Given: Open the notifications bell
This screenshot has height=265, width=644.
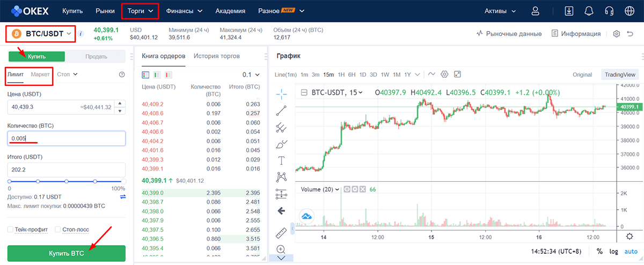Looking at the screenshot, I should (x=589, y=11).
